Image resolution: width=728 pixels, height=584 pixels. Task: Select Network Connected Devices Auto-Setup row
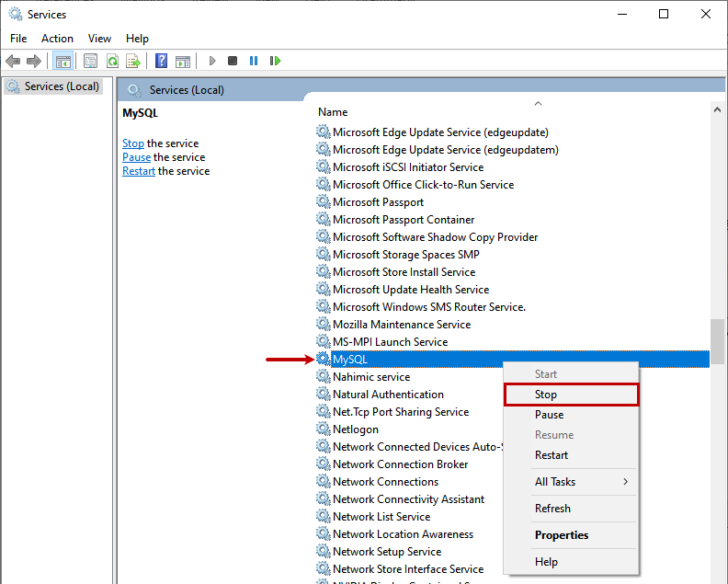pos(417,446)
